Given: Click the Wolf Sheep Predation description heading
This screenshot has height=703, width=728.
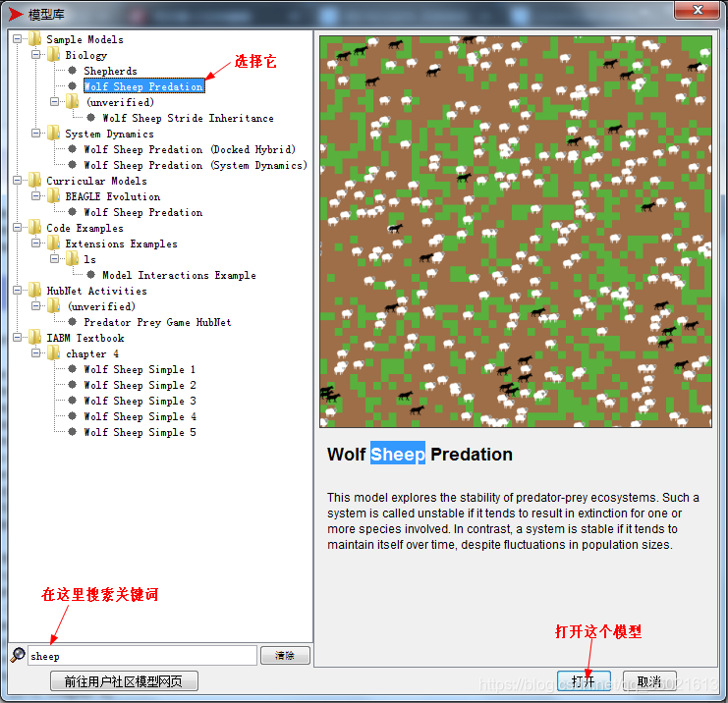Looking at the screenshot, I should (x=420, y=454).
